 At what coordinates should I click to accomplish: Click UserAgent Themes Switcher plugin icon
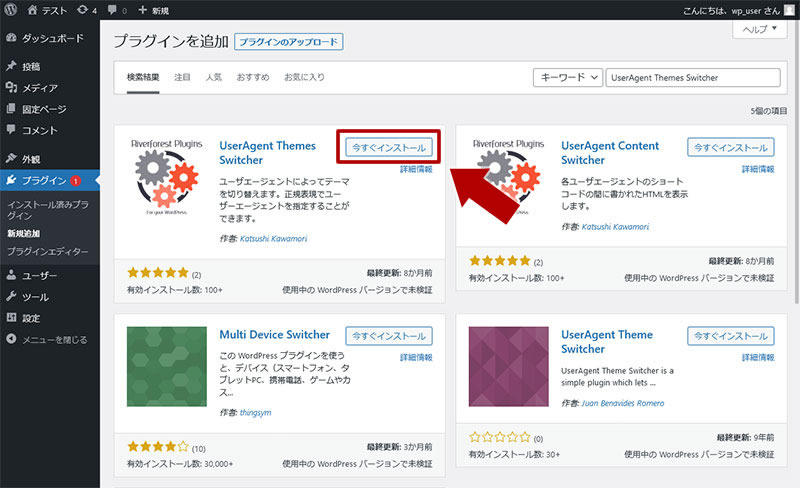click(166, 177)
